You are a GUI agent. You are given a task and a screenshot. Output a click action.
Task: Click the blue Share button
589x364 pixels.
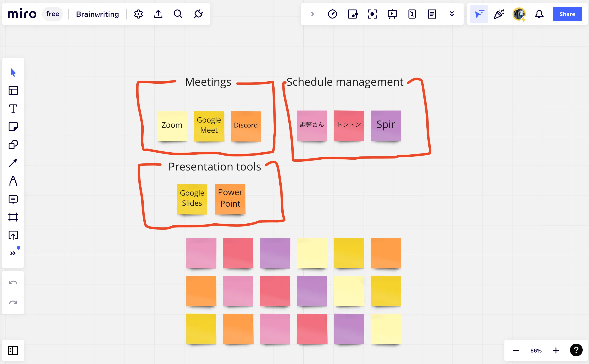567,14
